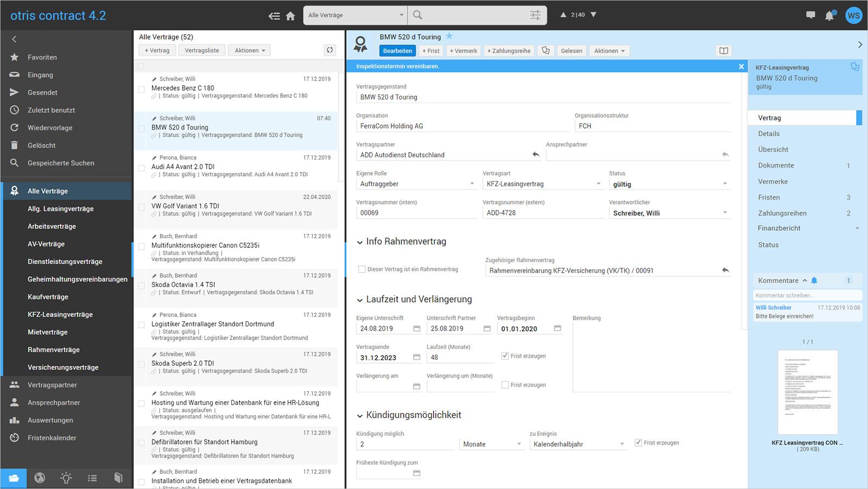Open Verantwortlicher dropdown
Screen dimensions: 868x489
pyautogui.click(x=670, y=213)
